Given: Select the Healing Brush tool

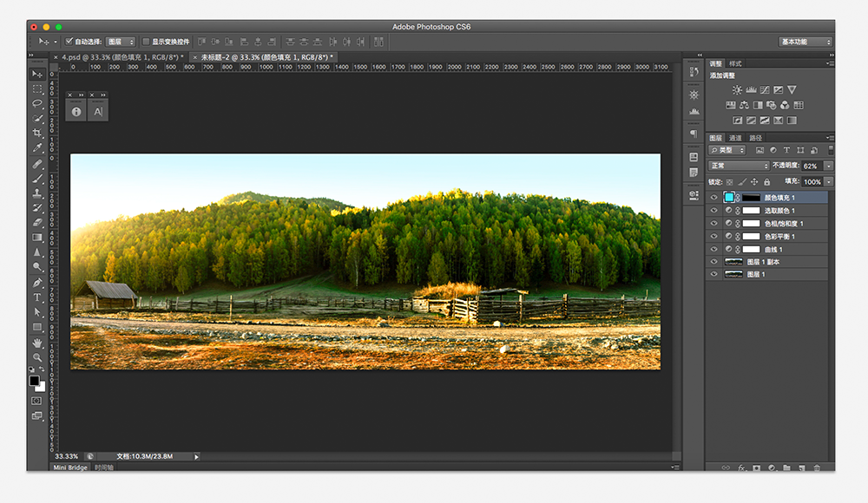Looking at the screenshot, I should [37, 165].
